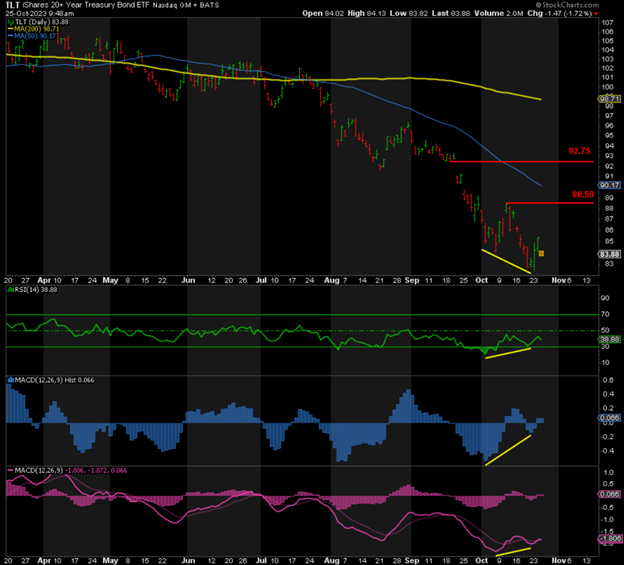The width and height of the screenshot is (624, 565).
Task: Click the histogram icon before MACD Hist label
Action: coord(11,380)
